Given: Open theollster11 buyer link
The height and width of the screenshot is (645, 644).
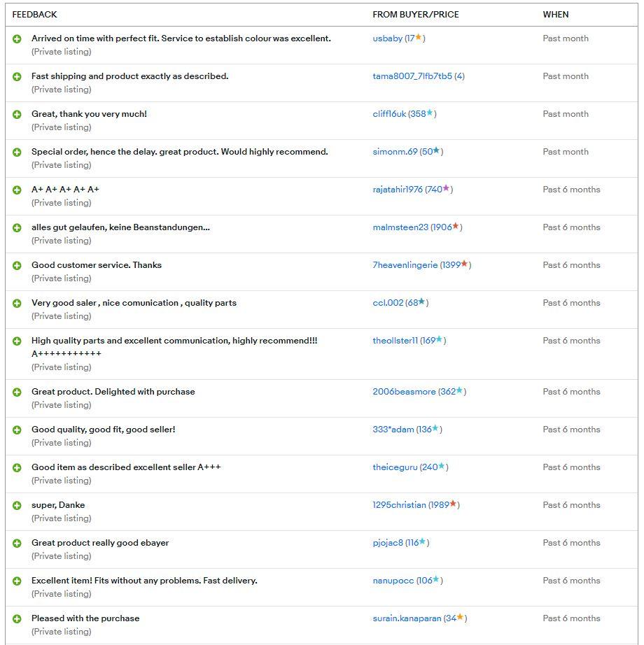Looking at the screenshot, I should pos(395,341).
